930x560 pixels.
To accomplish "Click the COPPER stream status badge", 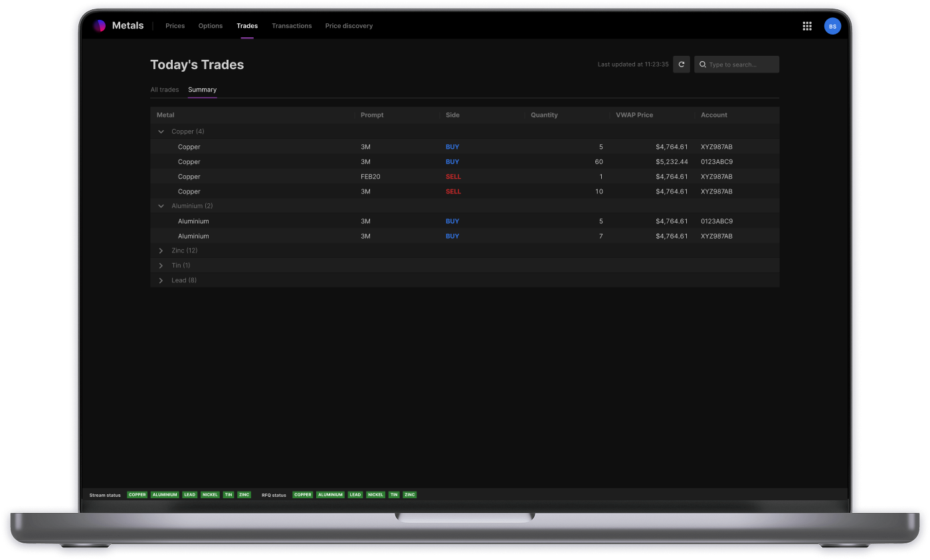I will tap(138, 495).
